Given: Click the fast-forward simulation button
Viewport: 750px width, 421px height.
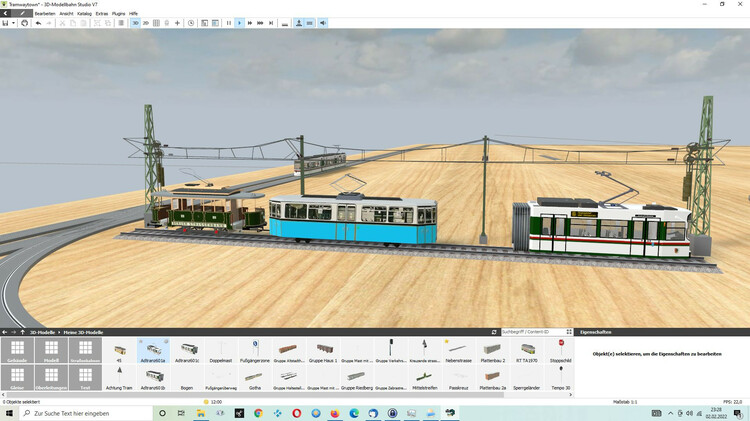Looking at the screenshot, I should 250,23.
